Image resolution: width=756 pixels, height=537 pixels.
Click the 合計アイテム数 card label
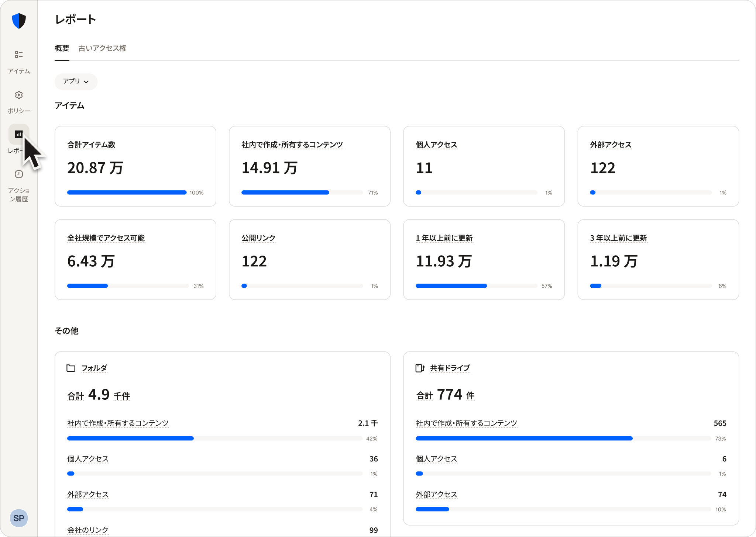pyautogui.click(x=91, y=145)
